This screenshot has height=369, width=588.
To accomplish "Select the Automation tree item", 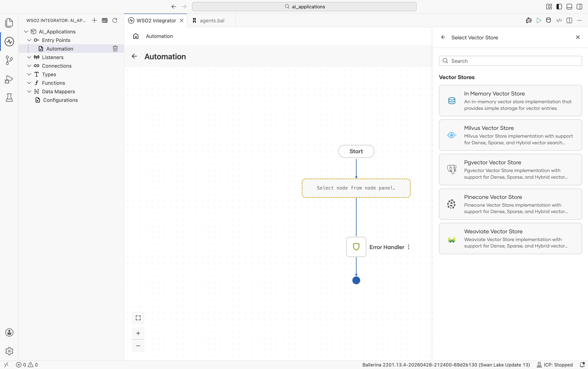I will tap(71, 49).
